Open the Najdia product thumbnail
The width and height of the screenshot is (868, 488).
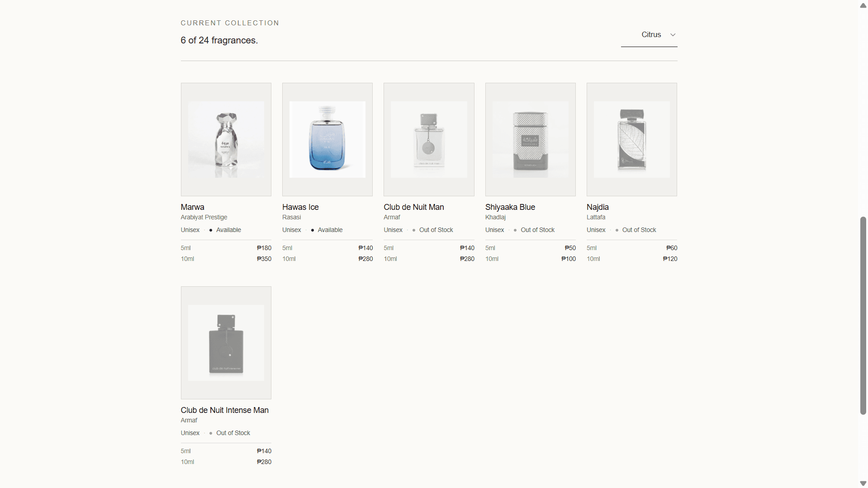pyautogui.click(x=632, y=139)
